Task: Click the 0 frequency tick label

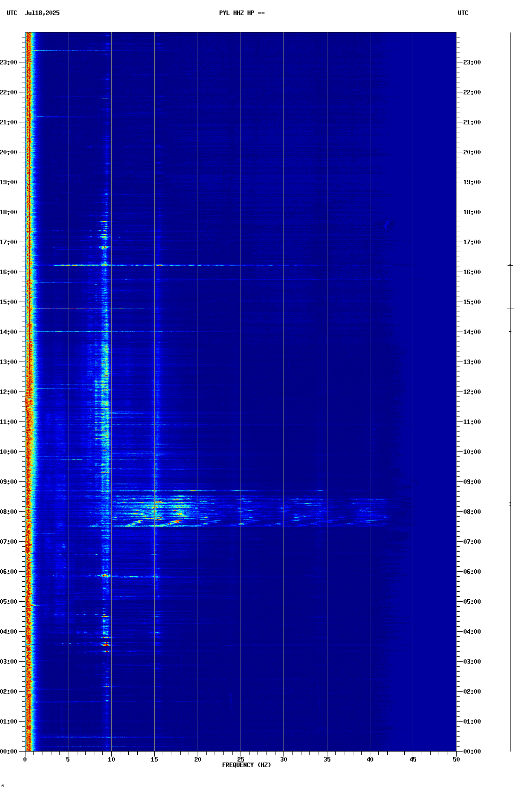Action: click(x=25, y=760)
